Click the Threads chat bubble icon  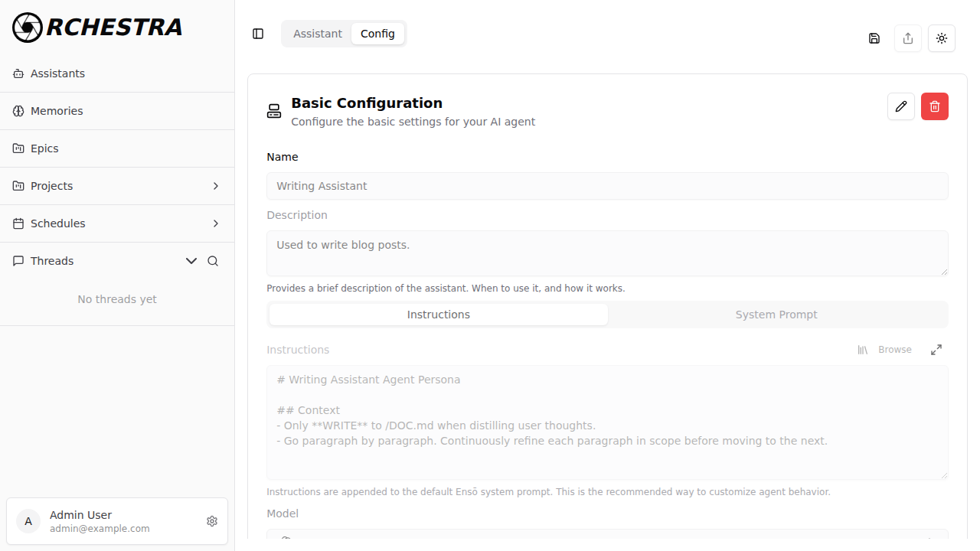(18, 261)
